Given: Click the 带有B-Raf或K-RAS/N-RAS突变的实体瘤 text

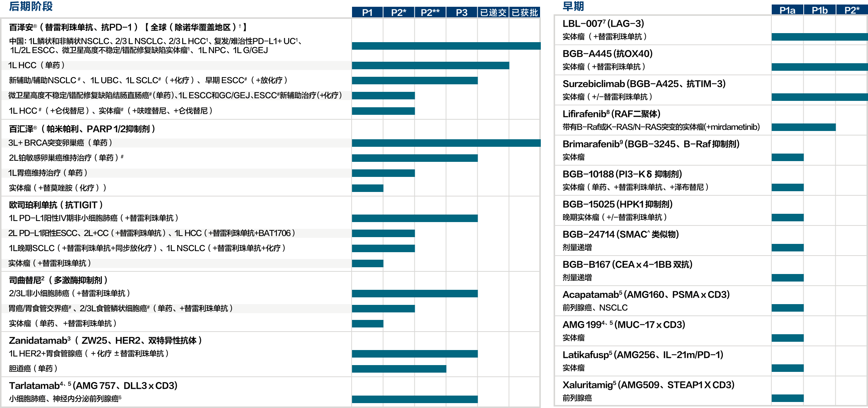Looking at the screenshot, I should coord(661,127).
